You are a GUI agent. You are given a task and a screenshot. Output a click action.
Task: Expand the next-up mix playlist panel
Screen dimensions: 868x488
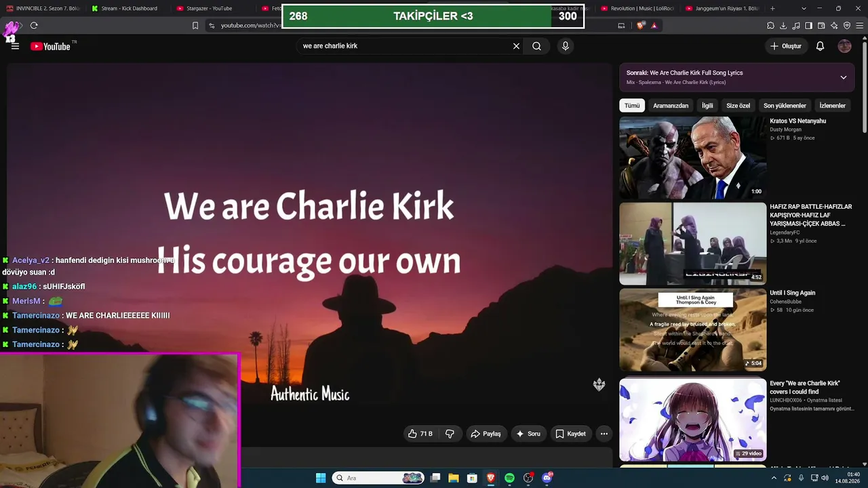pos(844,77)
